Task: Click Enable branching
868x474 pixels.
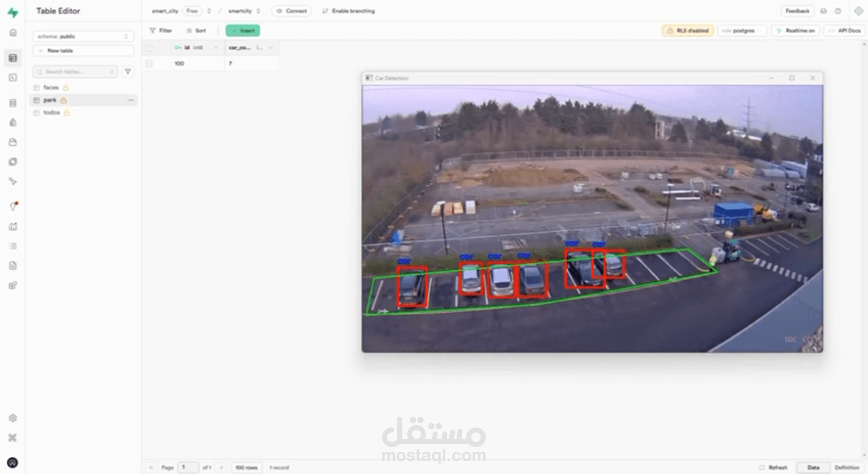Action: [x=349, y=11]
